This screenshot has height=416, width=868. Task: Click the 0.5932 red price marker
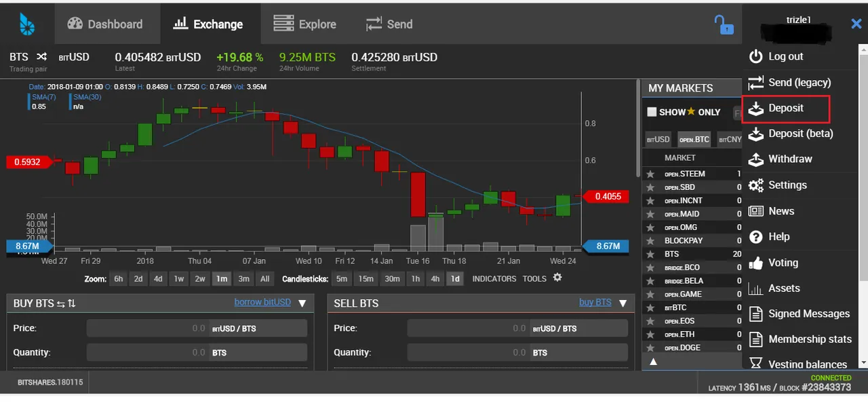click(30, 162)
